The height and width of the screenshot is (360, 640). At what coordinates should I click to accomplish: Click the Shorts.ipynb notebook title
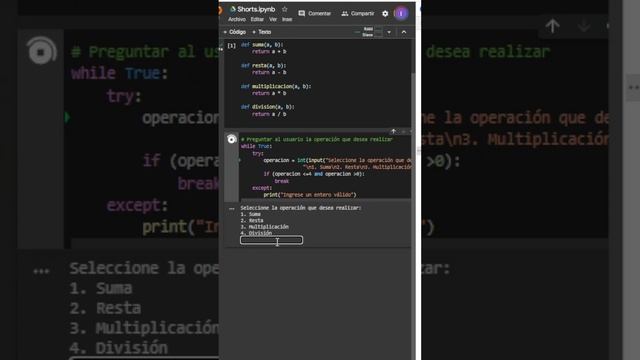click(x=256, y=9)
